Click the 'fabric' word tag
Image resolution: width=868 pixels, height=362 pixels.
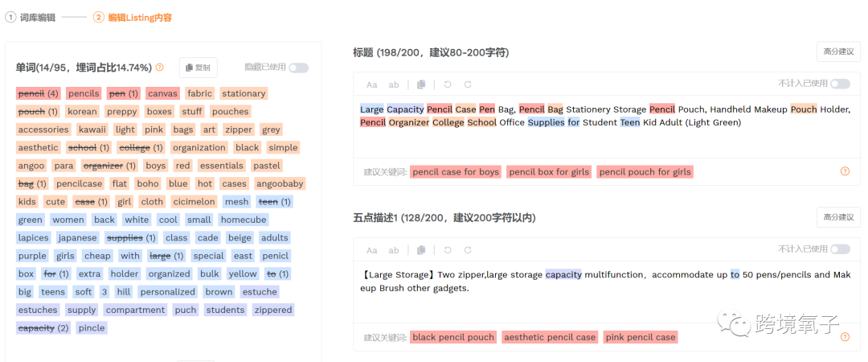click(200, 93)
